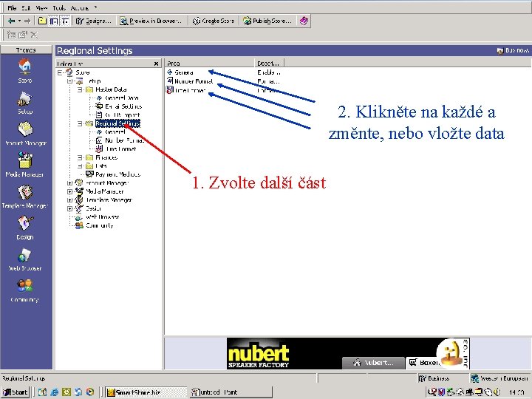Click the greyed delete X toolbar icon

pos(34,35)
